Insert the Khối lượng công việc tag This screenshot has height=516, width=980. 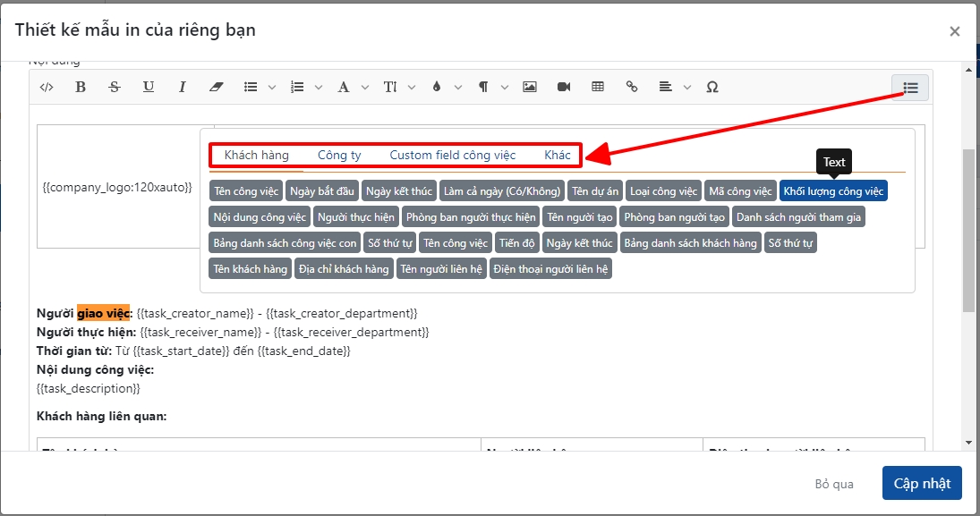pyautogui.click(x=833, y=191)
